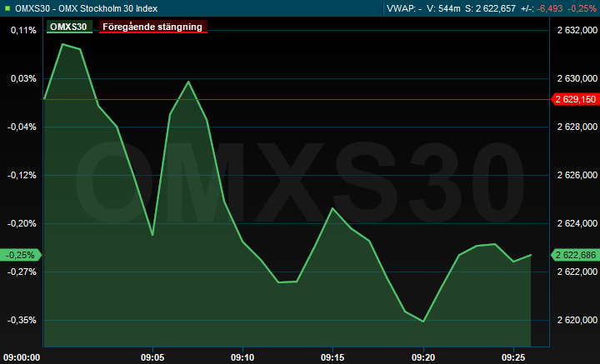Click the 09:25 time axis label
The height and width of the screenshot is (364, 600).
(x=513, y=357)
